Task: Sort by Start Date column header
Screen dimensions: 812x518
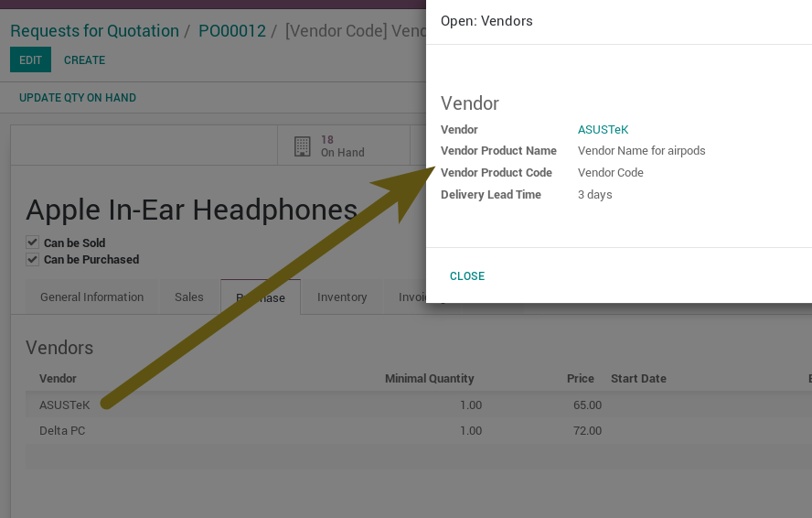Action: (x=638, y=379)
